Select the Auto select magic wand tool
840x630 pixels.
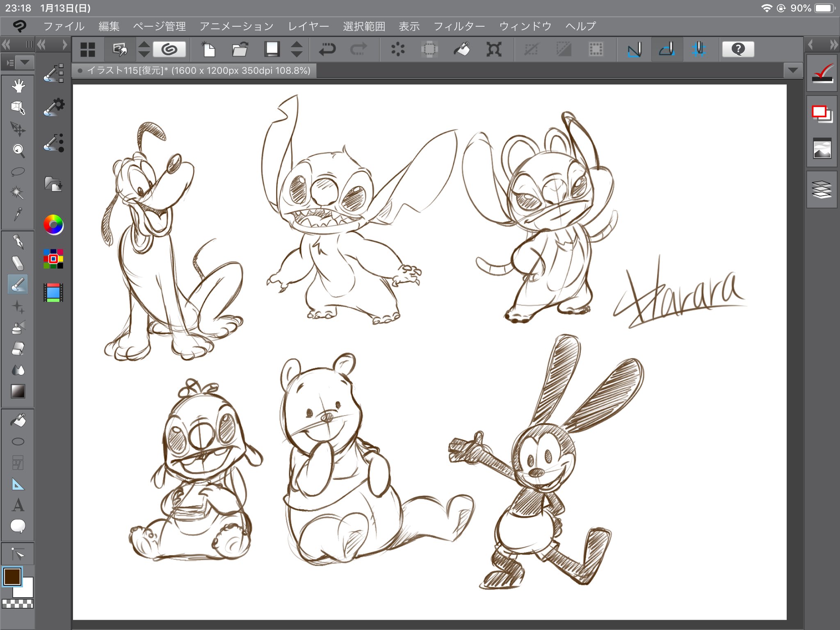tap(18, 192)
